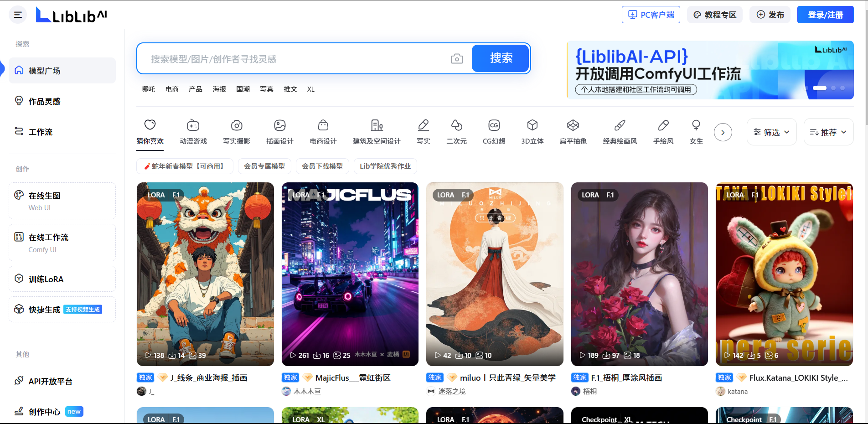Toggle the 会员下载模型 filter chip

[x=322, y=166]
